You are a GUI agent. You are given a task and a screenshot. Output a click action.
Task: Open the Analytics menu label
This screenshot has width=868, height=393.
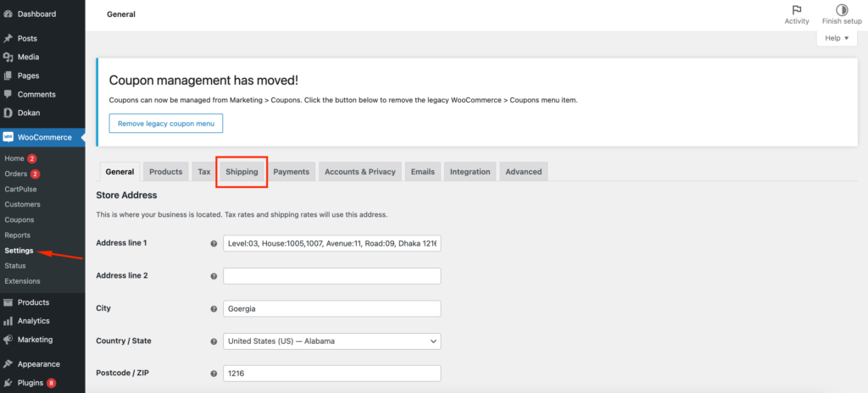coord(33,321)
